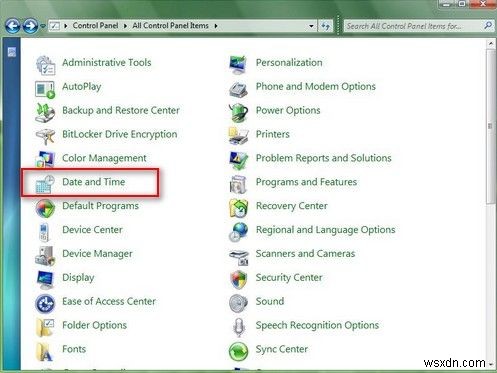Viewport: 497px width, 373px height.
Task: Open Default Programs text link
Action: [100, 206]
